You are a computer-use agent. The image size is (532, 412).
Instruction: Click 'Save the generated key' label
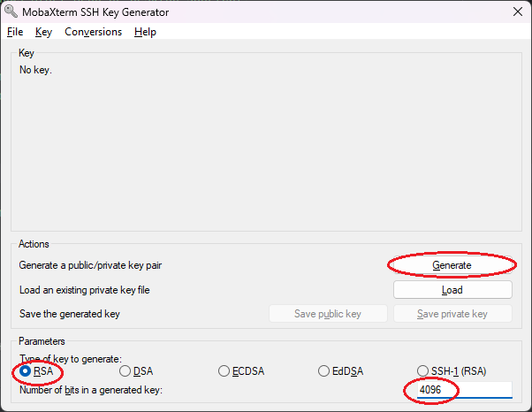point(70,314)
